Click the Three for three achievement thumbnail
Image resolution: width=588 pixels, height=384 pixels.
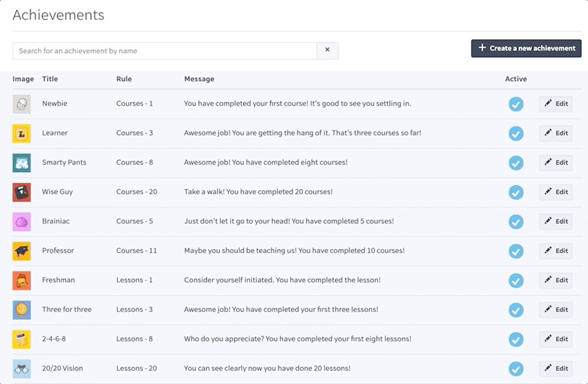pyautogui.click(x=22, y=309)
